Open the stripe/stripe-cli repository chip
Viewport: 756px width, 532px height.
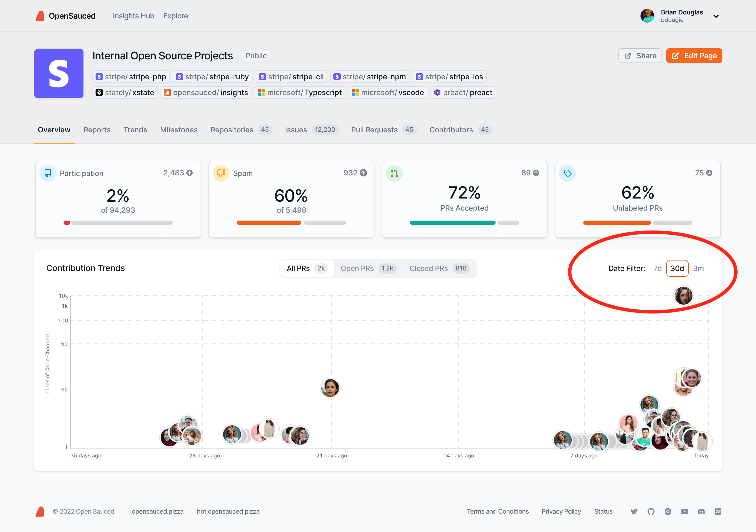click(291, 77)
